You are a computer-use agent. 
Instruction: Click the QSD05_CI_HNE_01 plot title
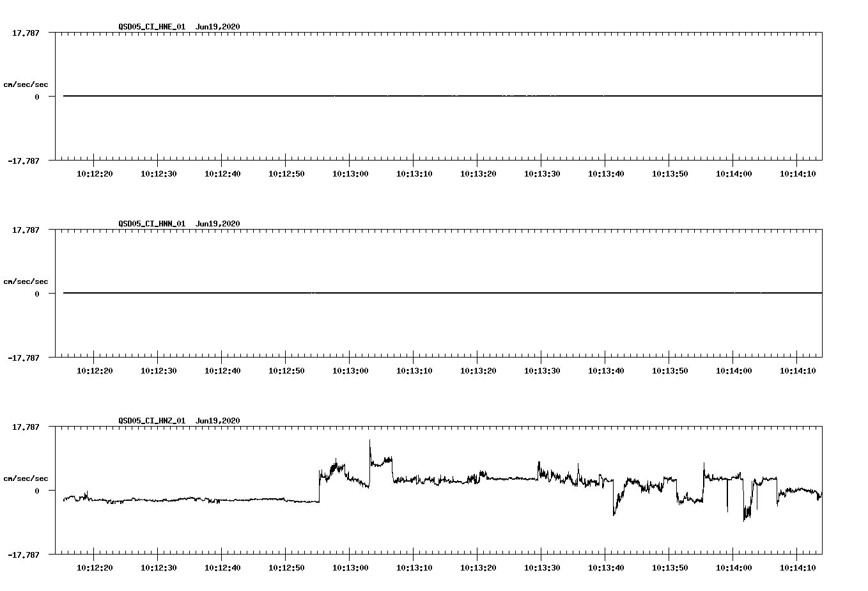pos(179,27)
